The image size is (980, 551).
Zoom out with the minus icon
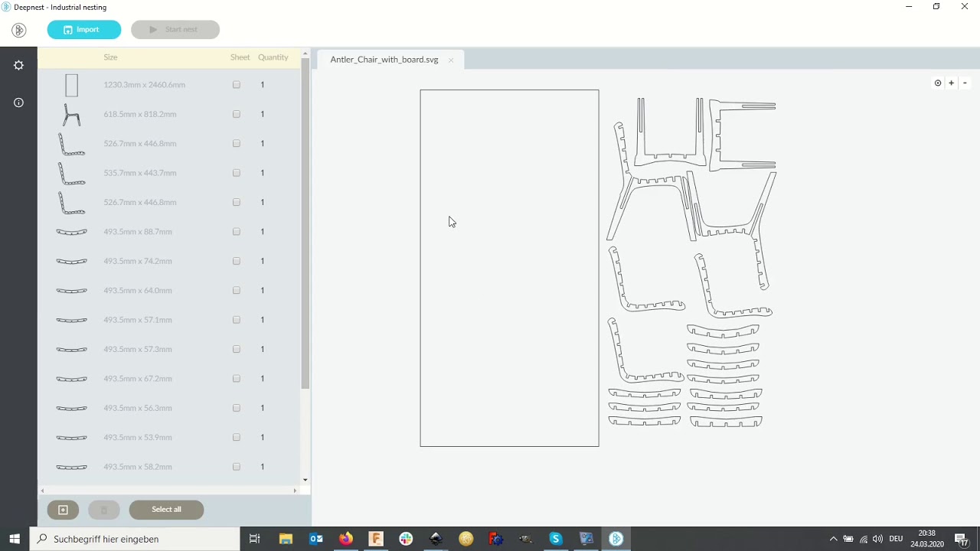(965, 83)
